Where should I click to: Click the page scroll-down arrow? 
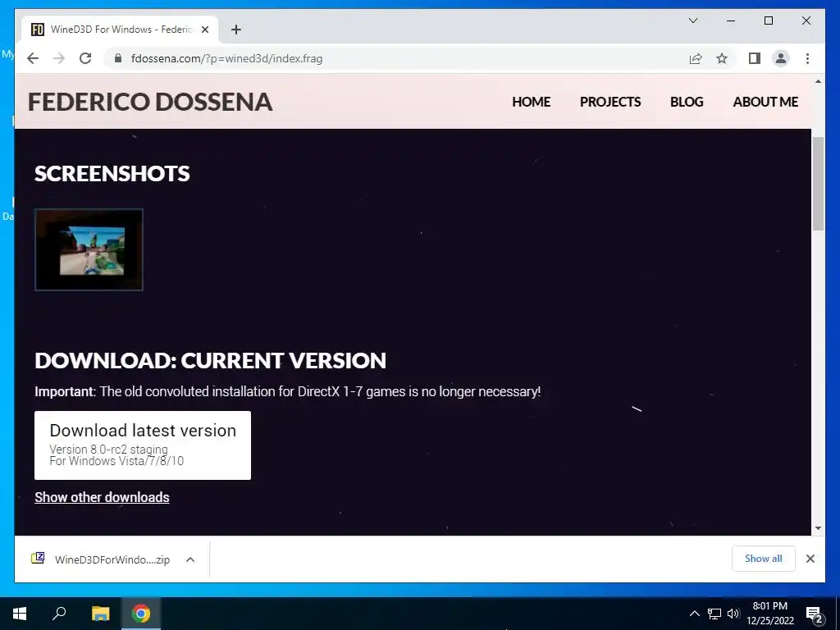[x=818, y=528]
